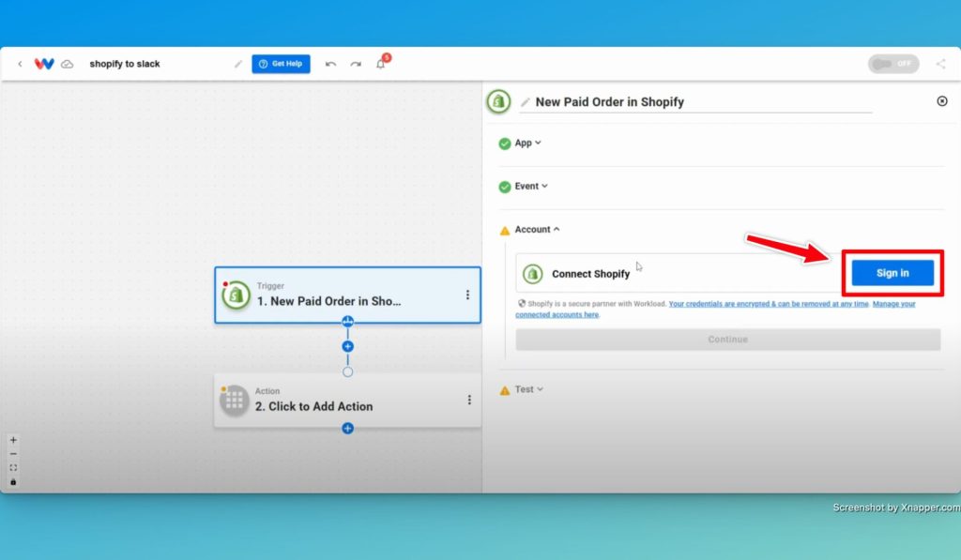
Task: Click the warning triangle beside Account
Action: [504, 231]
